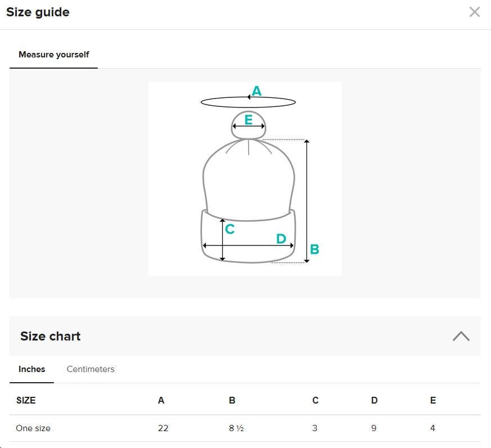Click the 8 ½ value in table
The width and height of the screenshot is (491, 448).
point(236,428)
